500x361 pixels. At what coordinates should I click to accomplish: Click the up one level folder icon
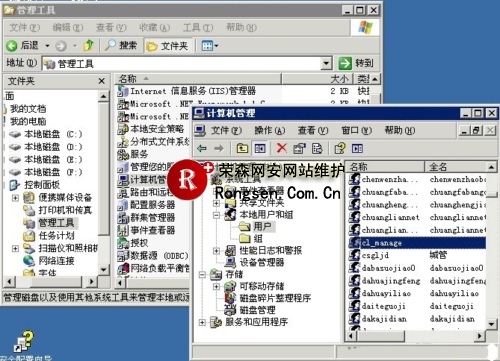(242, 148)
